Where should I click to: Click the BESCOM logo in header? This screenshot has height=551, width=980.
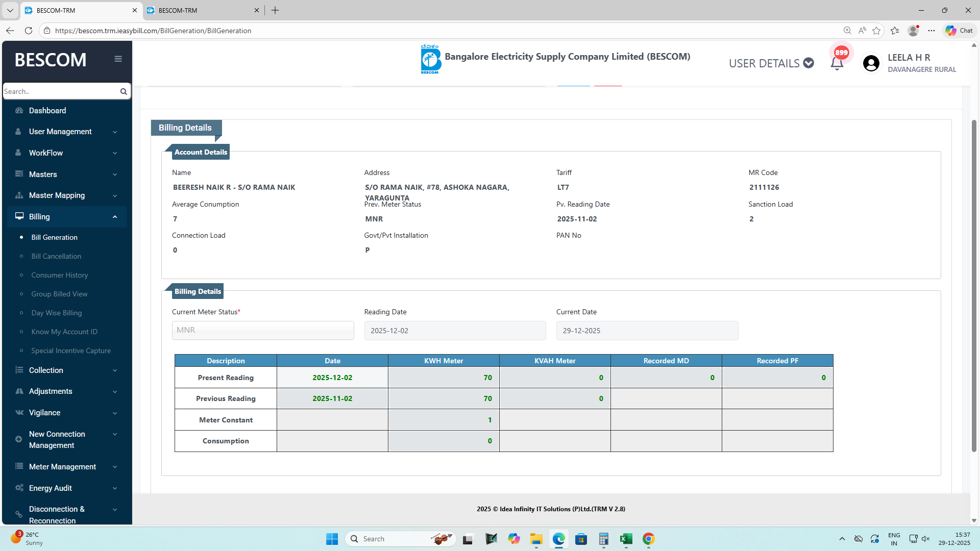coord(430,59)
